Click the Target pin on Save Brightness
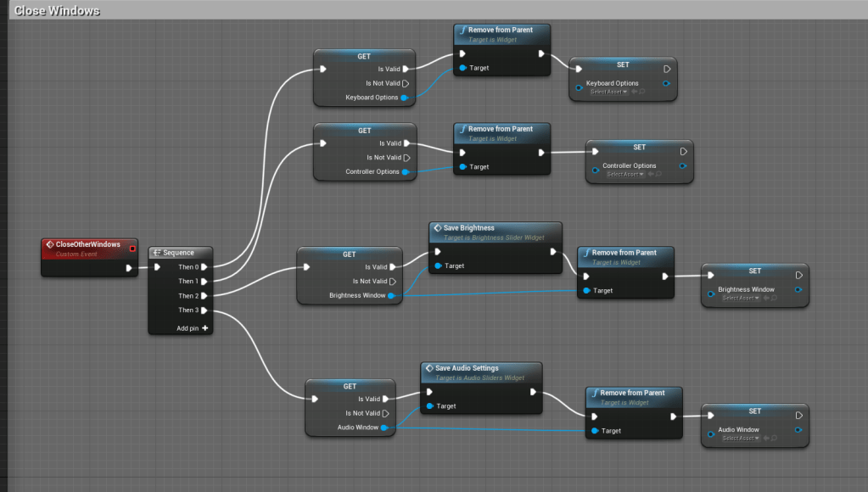The width and height of the screenshot is (868, 492). tap(438, 266)
